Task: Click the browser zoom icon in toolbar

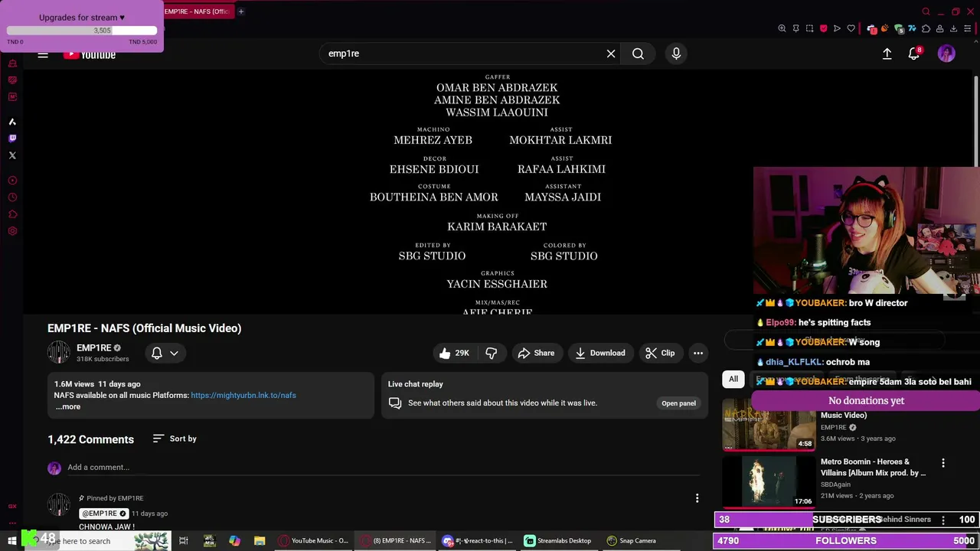Action: [782, 28]
